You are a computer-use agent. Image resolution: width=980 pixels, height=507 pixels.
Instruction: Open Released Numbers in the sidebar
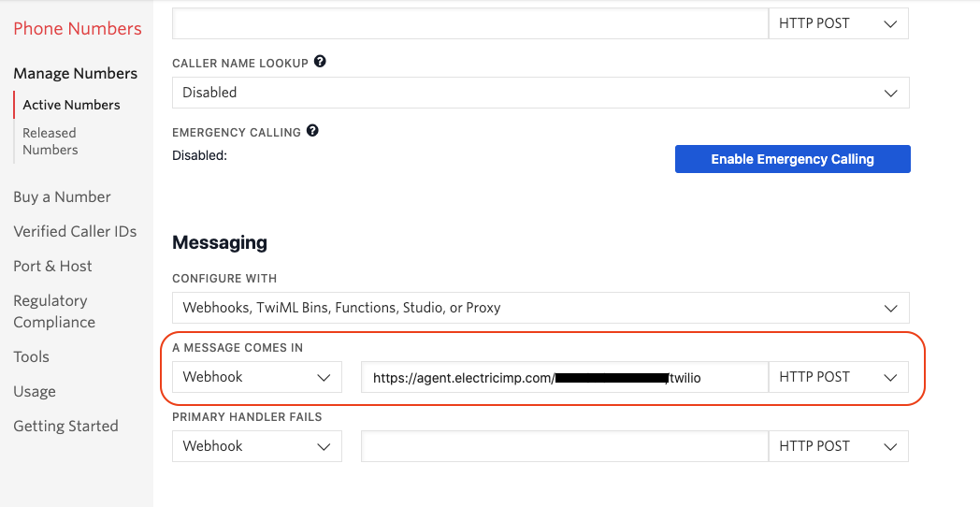(x=50, y=141)
